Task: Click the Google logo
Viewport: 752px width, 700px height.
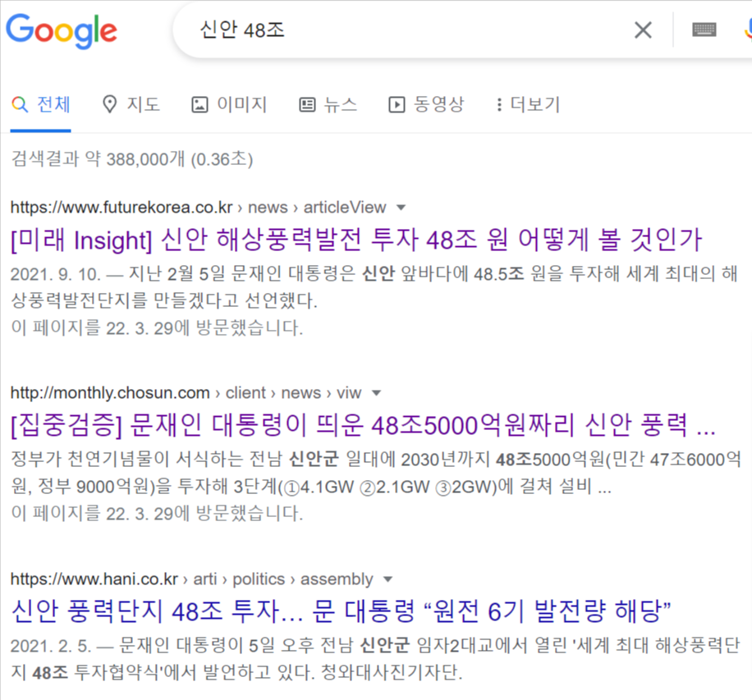Action: coord(62,30)
